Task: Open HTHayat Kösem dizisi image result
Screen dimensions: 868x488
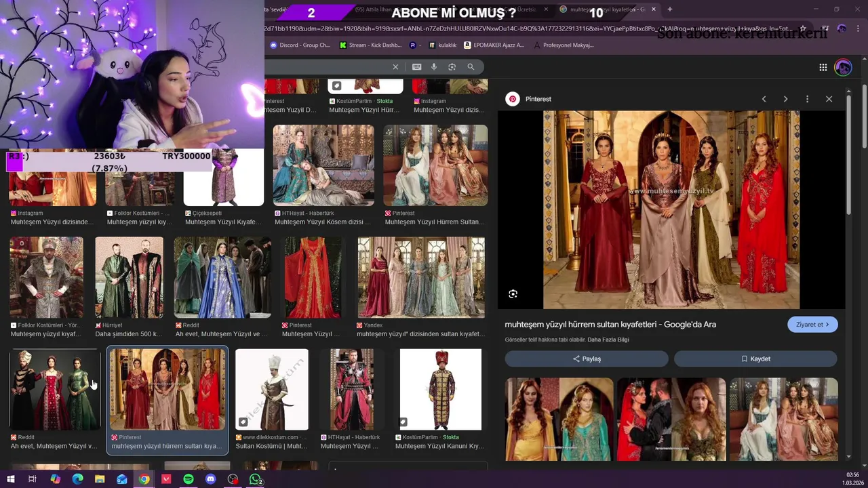Action: point(323,165)
